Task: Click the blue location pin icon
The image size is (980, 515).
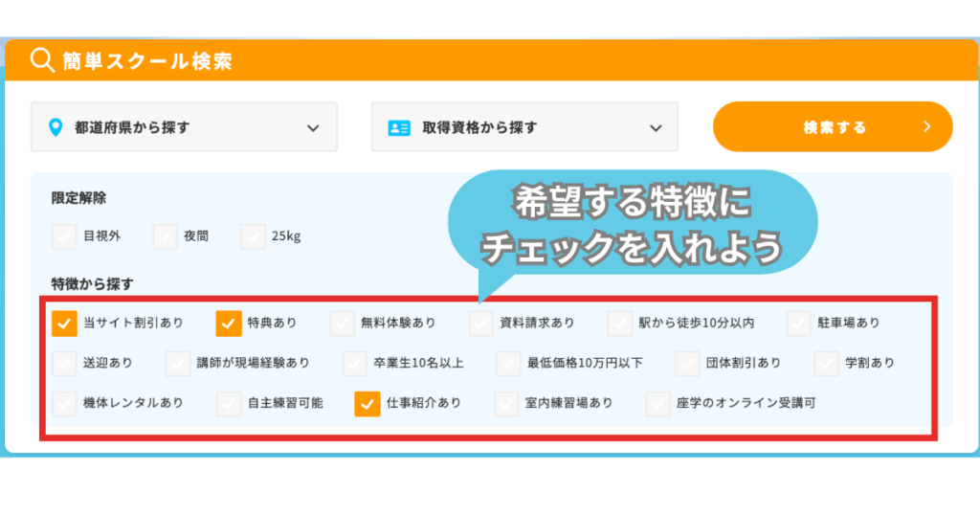Action: click(x=56, y=127)
